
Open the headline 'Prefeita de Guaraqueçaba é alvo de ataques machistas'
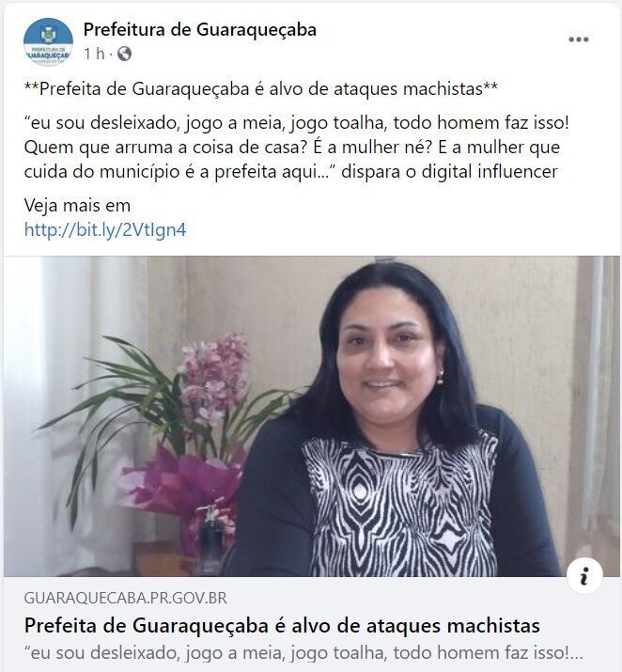click(x=282, y=626)
